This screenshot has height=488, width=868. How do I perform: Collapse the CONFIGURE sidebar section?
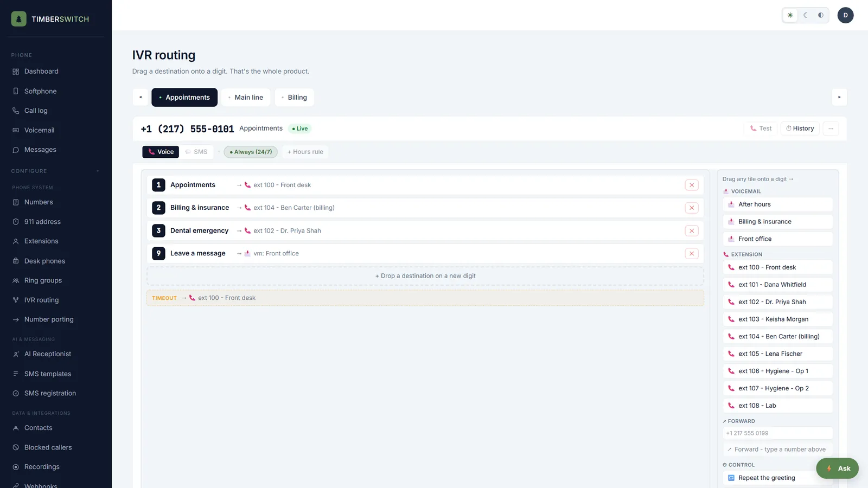click(98, 171)
